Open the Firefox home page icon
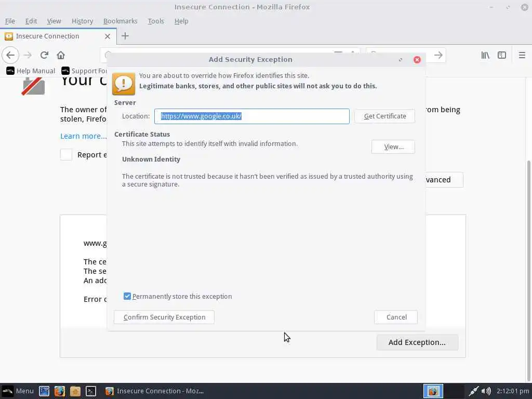The width and height of the screenshot is (532, 399). tap(61, 55)
